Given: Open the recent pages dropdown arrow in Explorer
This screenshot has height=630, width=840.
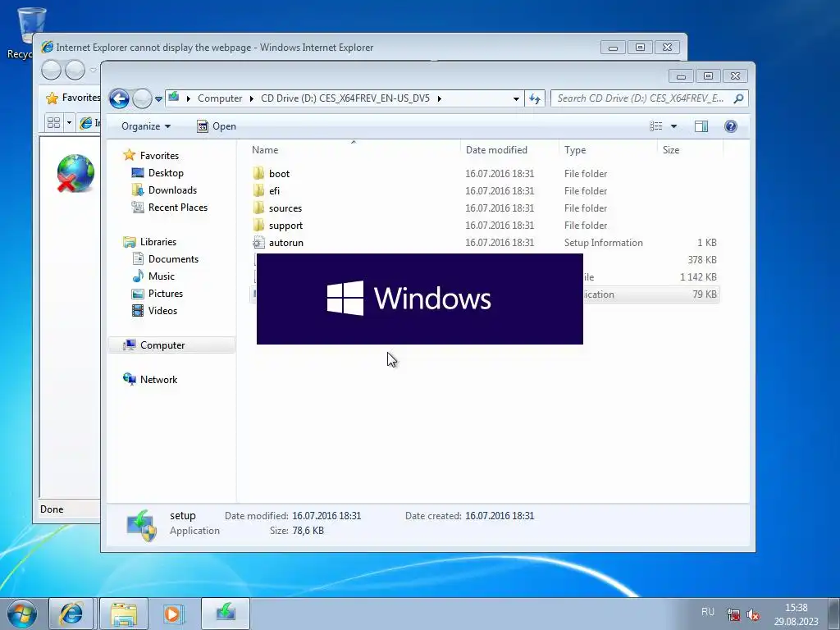Looking at the screenshot, I should pyautogui.click(x=158, y=99).
